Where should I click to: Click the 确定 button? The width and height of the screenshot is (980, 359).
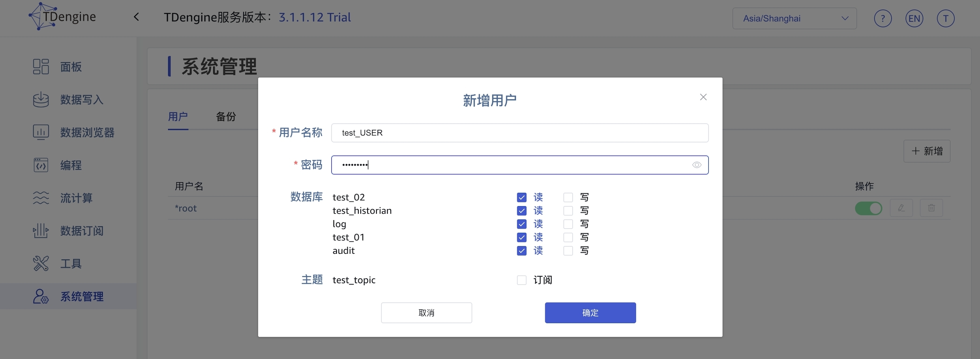[590, 313]
